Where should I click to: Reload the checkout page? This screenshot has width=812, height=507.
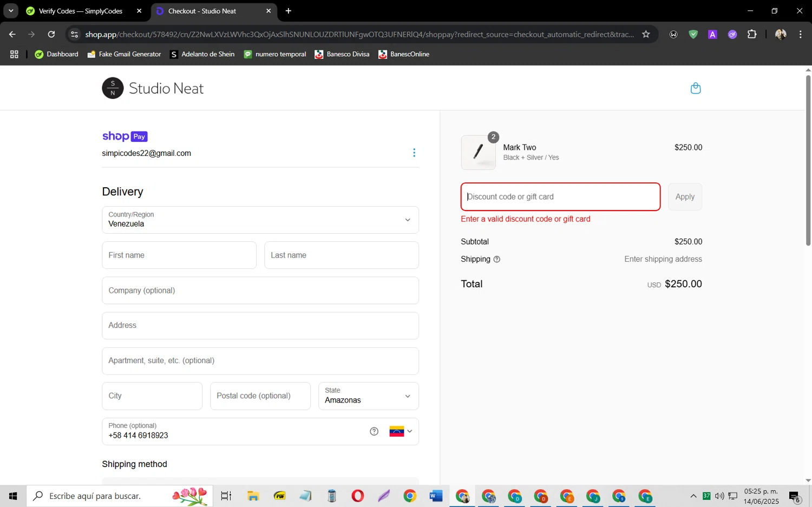[51, 34]
